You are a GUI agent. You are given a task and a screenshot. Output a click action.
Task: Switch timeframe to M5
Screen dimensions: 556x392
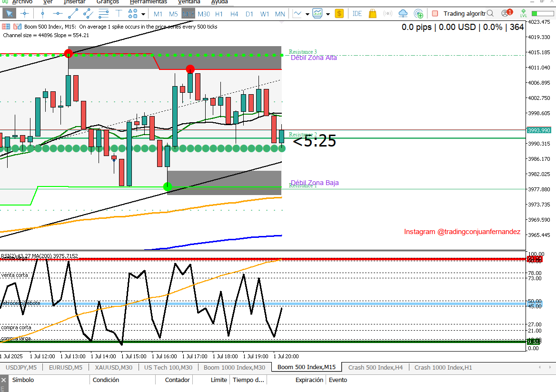(x=173, y=14)
